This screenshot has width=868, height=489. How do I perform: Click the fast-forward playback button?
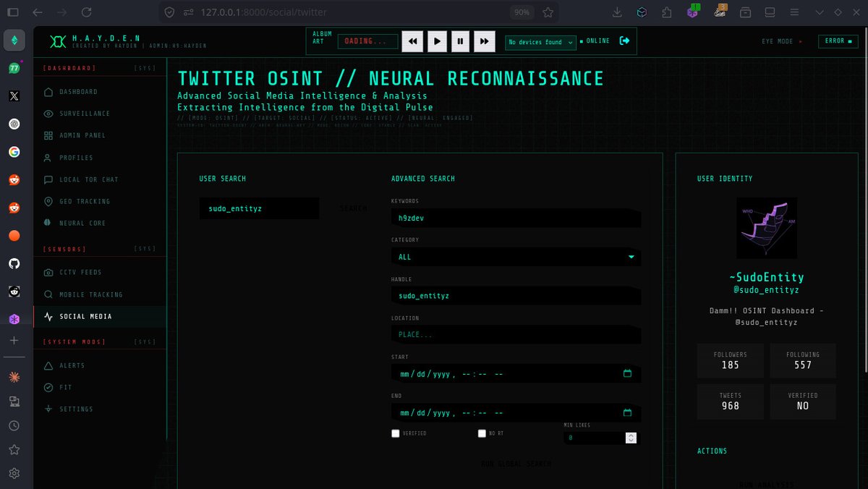(x=484, y=42)
